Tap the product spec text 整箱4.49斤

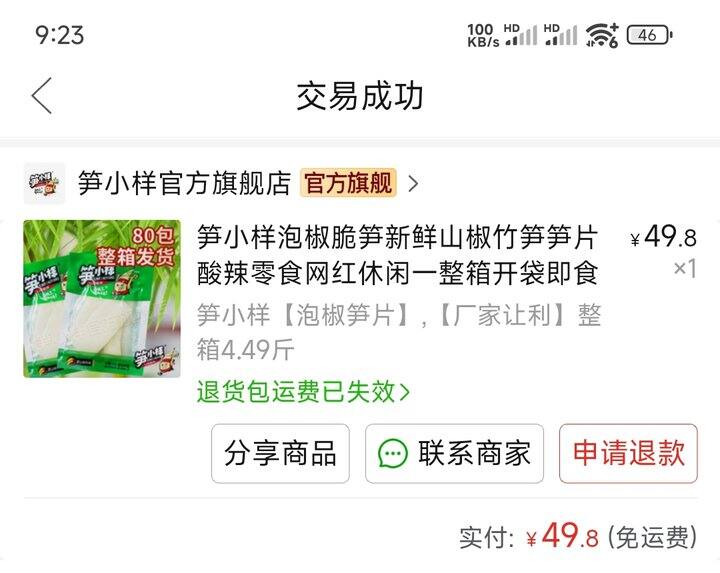point(399,332)
